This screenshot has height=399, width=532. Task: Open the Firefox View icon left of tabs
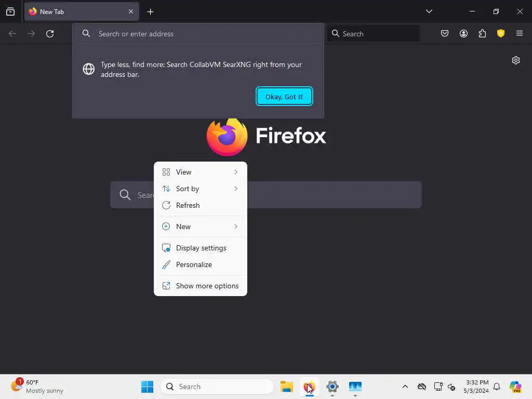point(10,11)
